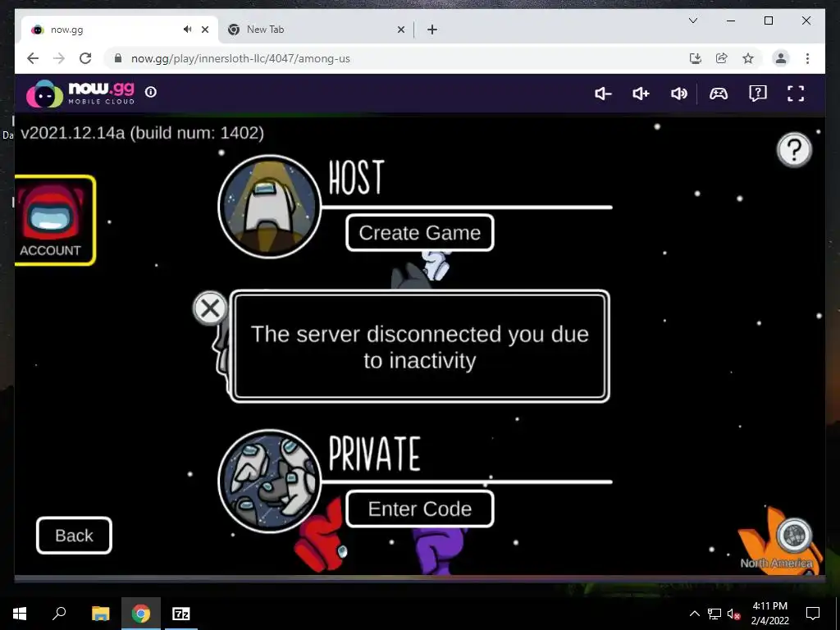This screenshot has height=630, width=840.
Task: Click the Enter Code button
Action: point(419,509)
